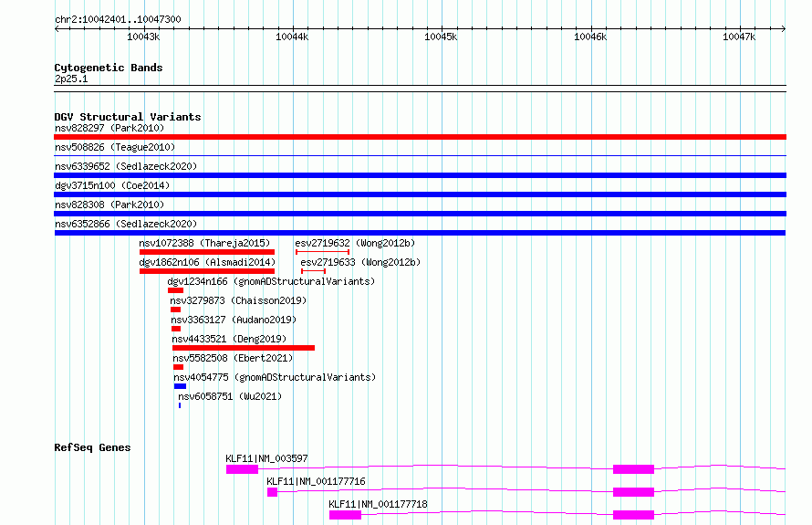This screenshot has height=525, width=812.
Task: Open the nsv828308 (Park2010) variant label
Action: click(x=109, y=205)
